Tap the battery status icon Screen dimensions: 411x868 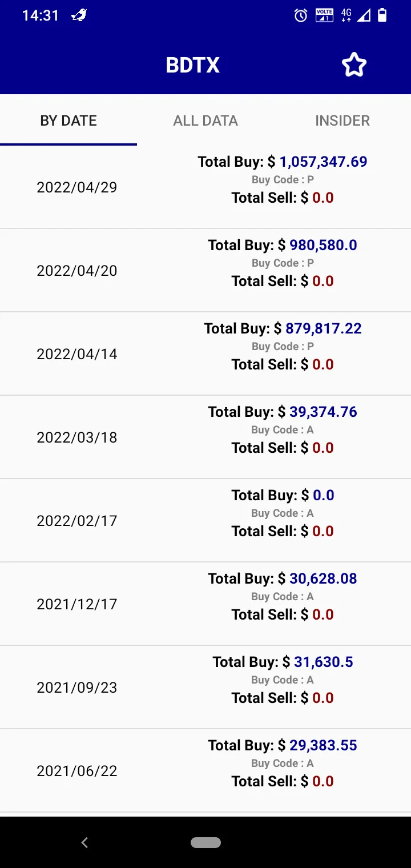click(382, 15)
